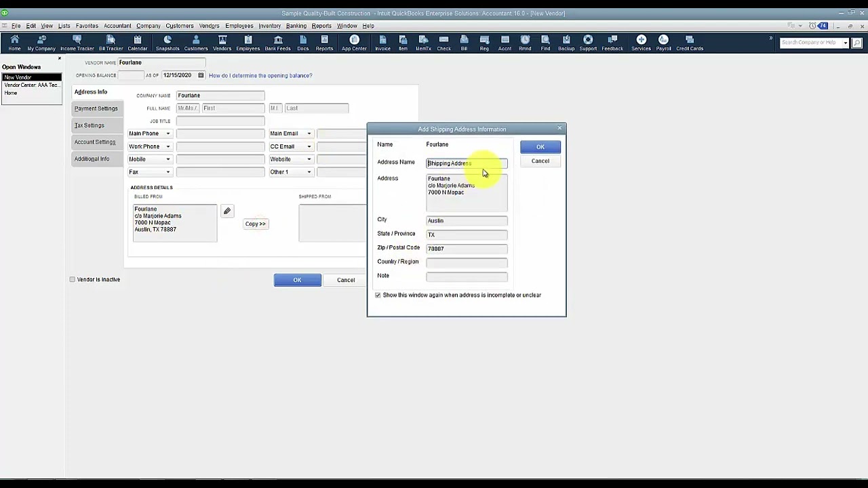Screen dimensions: 868x488
Task: Click the reminders alarm clock icon
Action: [x=812, y=26]
